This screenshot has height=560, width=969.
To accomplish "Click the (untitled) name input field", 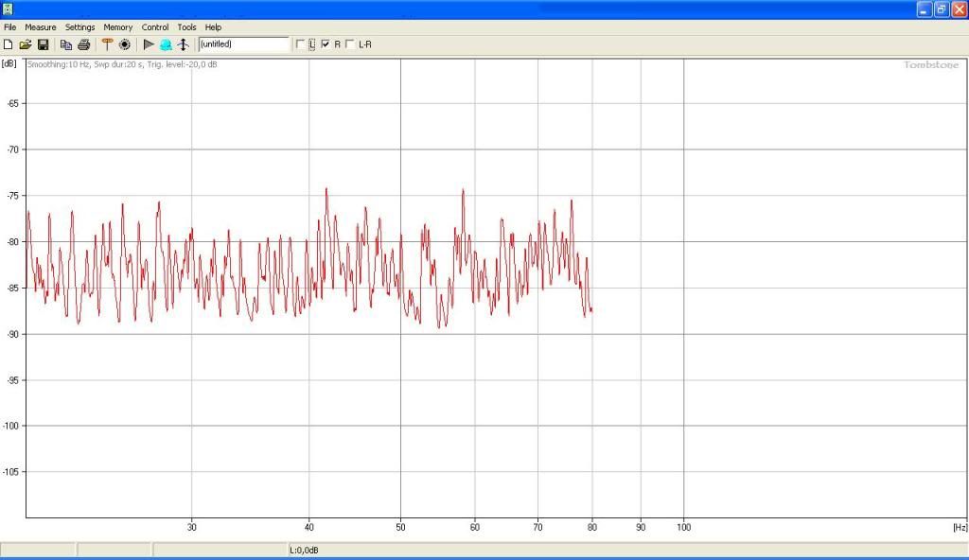I will tap(243, 44).
